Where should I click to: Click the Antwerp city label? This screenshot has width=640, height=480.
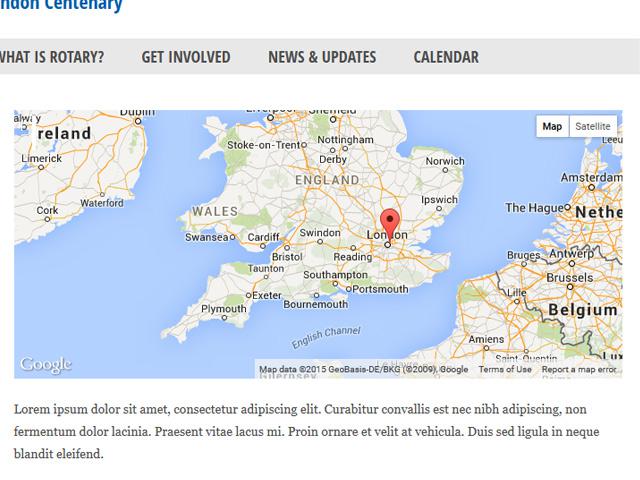[x=571, y=253]
